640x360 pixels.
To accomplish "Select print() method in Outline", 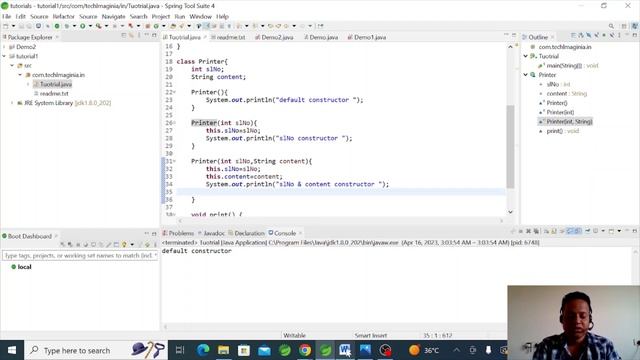I will tap(559, 131).
